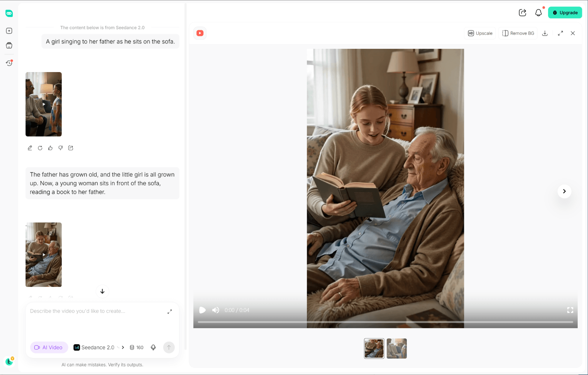Viewport: 588px width, 375px height.
Task: View the 160 credits balance
Action: coord(137,347)
